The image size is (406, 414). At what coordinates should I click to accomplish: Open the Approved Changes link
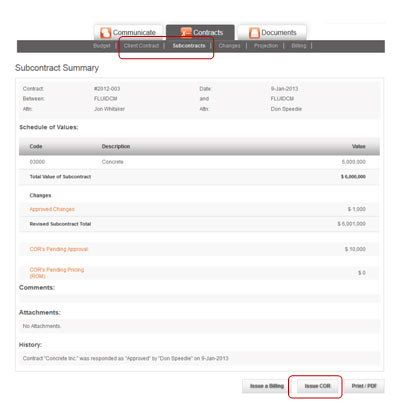52,209
